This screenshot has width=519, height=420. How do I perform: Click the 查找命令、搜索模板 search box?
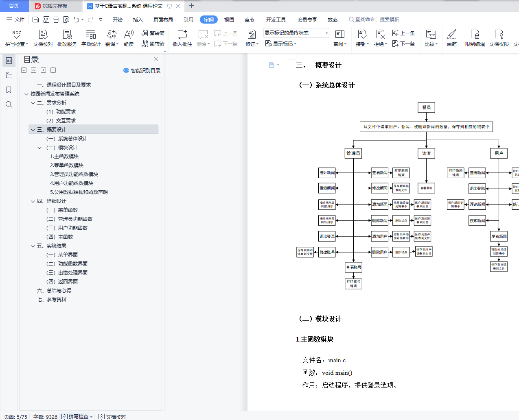374,20
